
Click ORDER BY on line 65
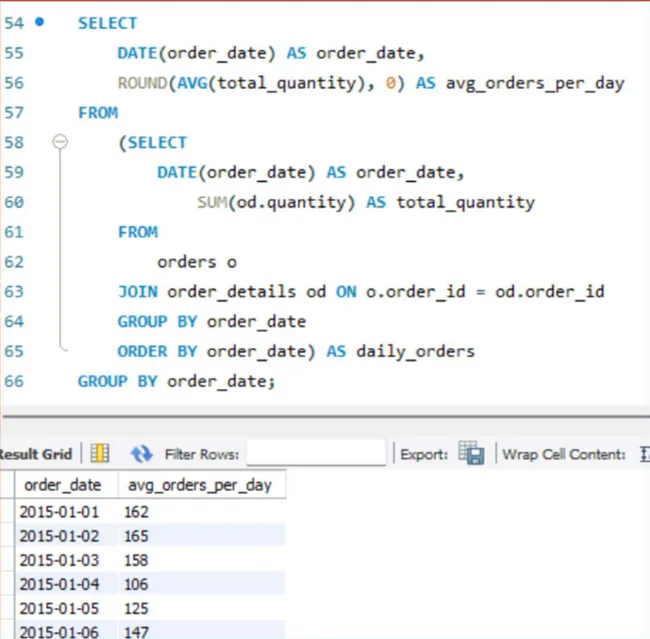point(158,351)
